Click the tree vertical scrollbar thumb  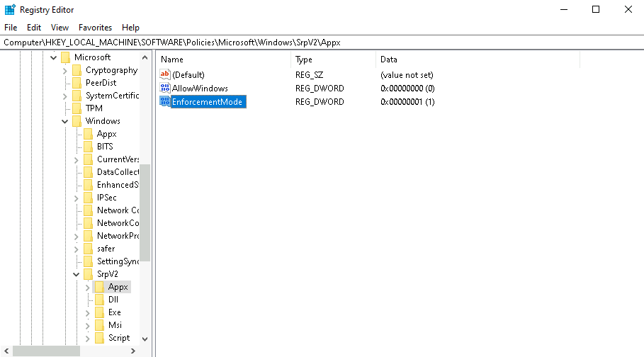point(145,212)
